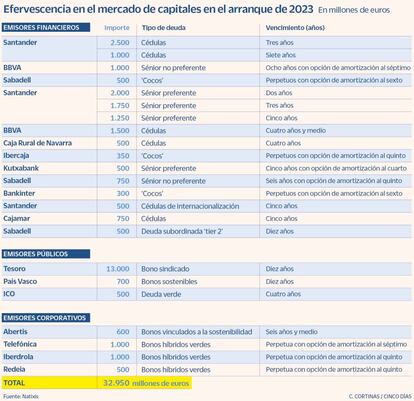Select the 'Bankinter' issuer name

coord(19,193)
